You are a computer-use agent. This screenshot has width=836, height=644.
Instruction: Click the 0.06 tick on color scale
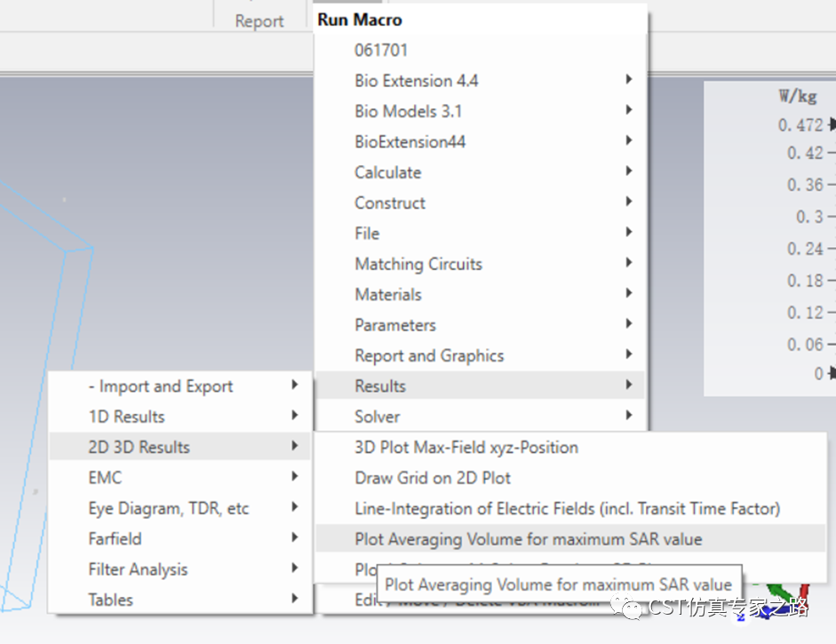point(805,345)
